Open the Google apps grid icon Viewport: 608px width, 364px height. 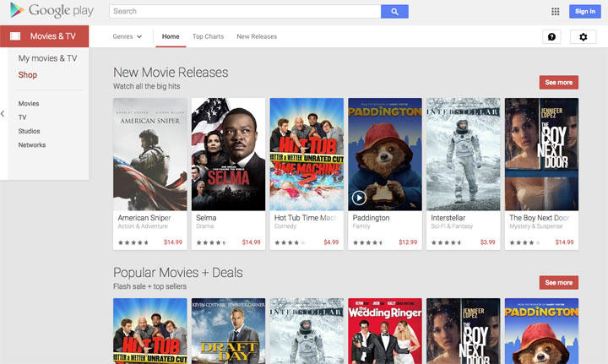point(555,12)
